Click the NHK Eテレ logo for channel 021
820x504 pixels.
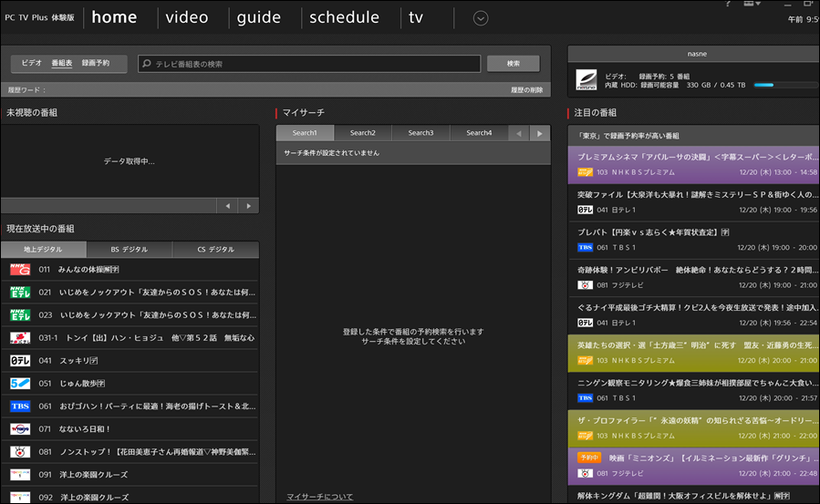coord(20,293)
